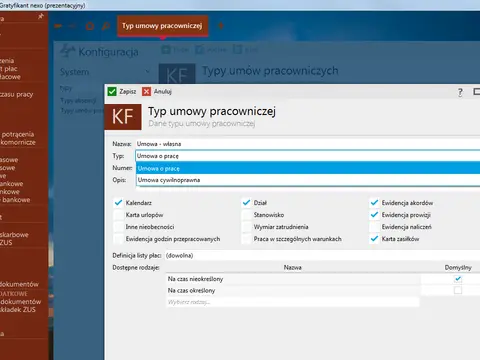Click the Konfiguracja icon in the background window
This screenshot has height=360, width=480.
click(x=68, y=51)
